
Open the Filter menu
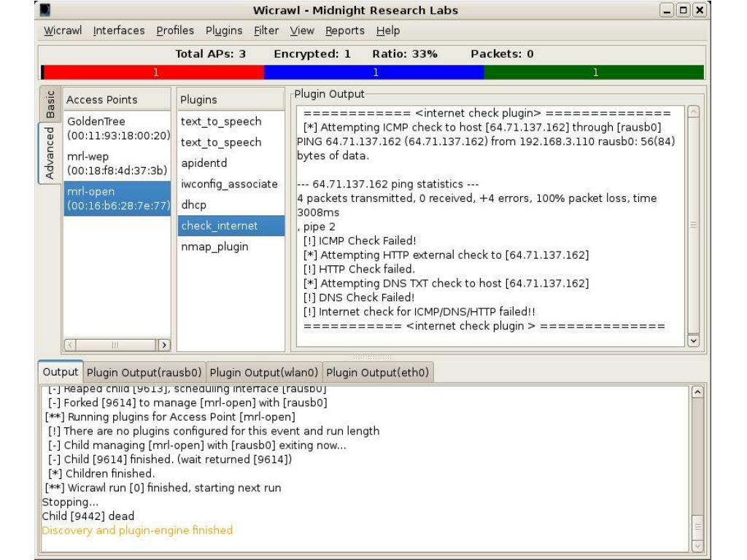pyautogui.click(x=266, y=31)
